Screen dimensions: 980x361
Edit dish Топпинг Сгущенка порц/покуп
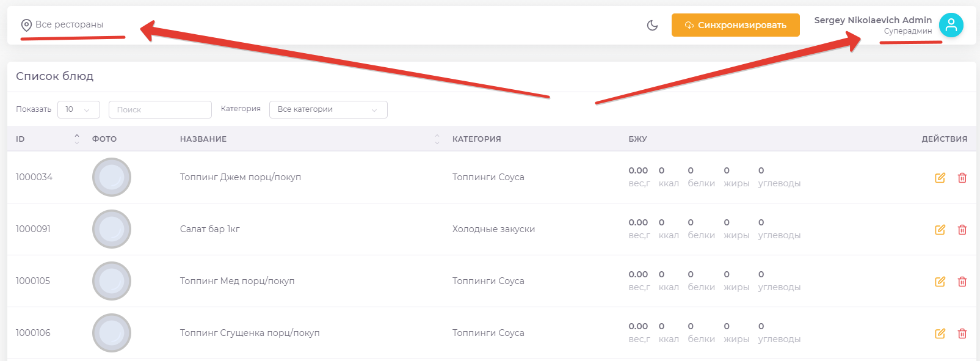940,334
